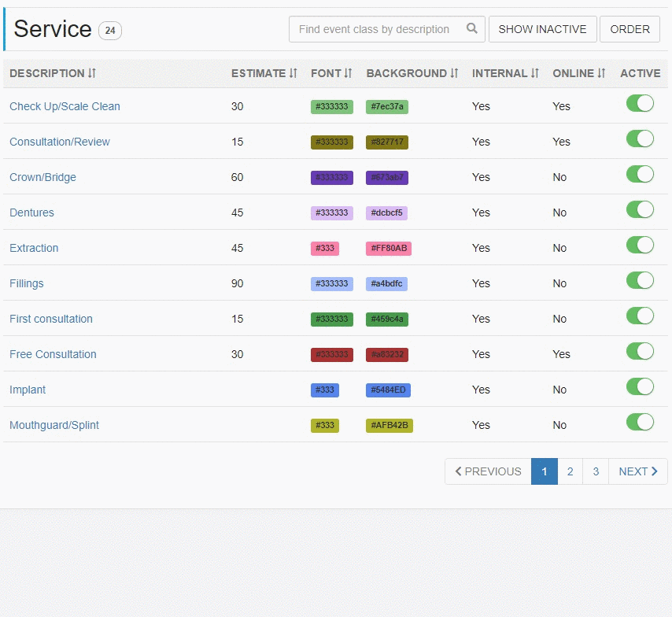Click the FONT column sort arrows
672x617 pixels.
(347, 73)
